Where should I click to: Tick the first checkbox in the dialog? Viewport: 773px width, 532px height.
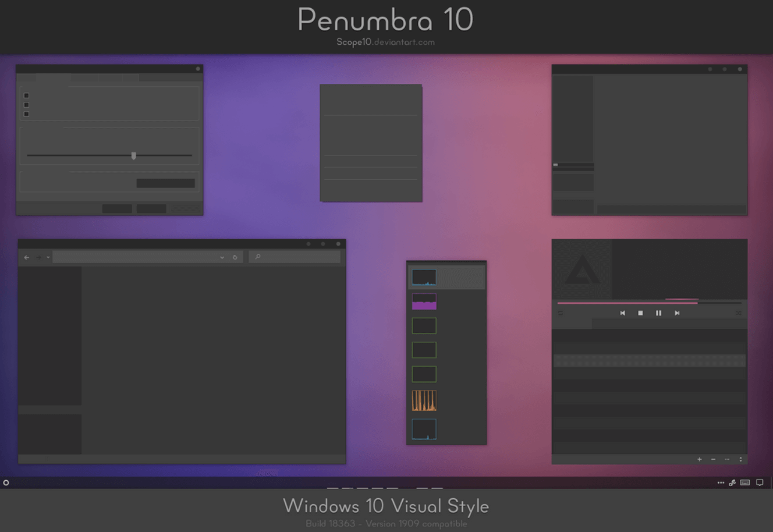coord(26,95)
